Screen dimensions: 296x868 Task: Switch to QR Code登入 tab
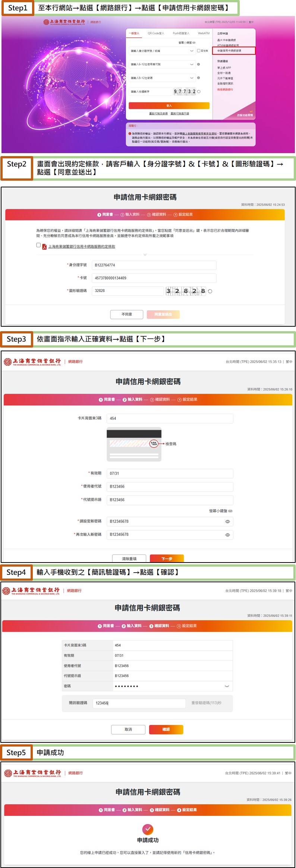(156, 33)
